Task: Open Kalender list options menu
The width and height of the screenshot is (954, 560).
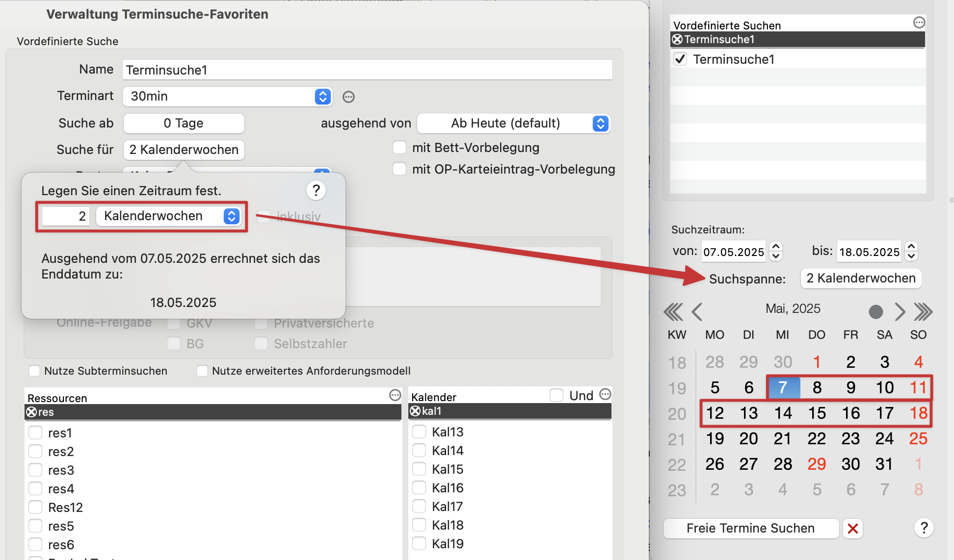Action: pos(606,394)
